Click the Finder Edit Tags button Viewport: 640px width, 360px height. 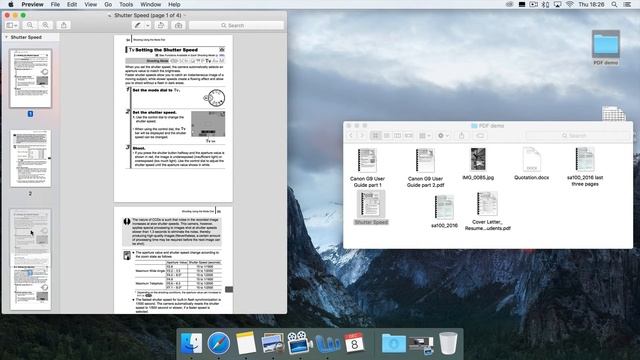click(480, 136)
